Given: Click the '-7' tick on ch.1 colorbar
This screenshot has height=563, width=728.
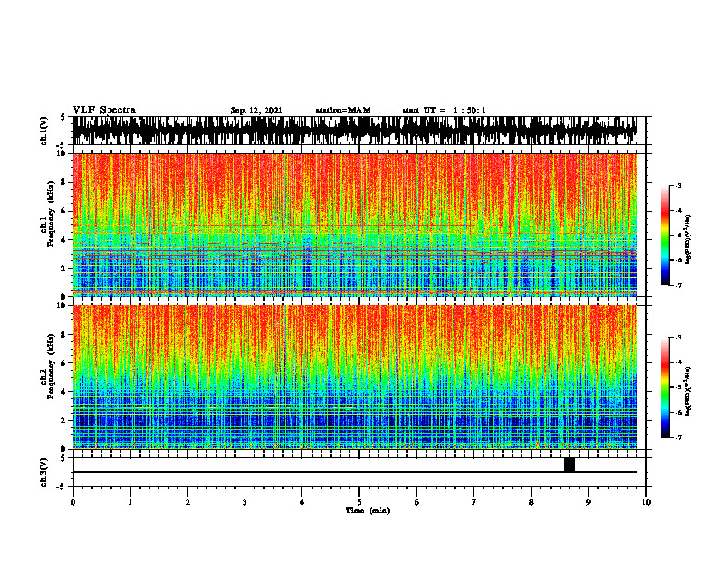Looking at the screenshot, I should 678,285.
